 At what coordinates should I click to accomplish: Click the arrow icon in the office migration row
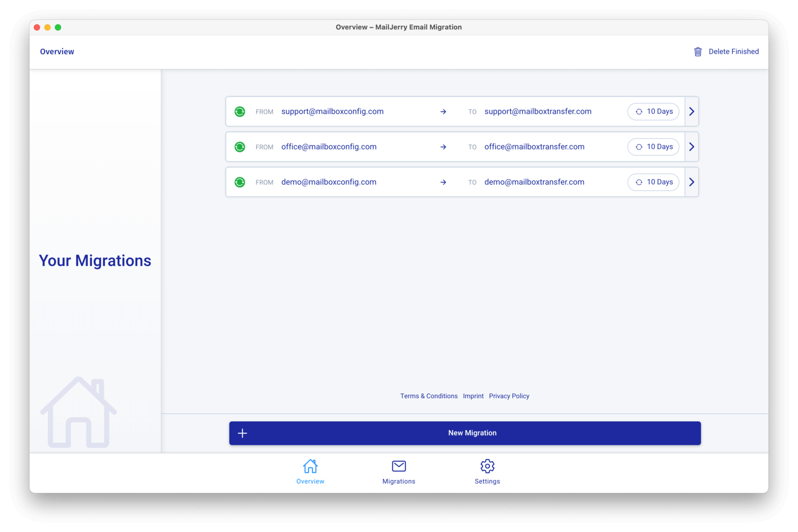(x=443, y=147)
